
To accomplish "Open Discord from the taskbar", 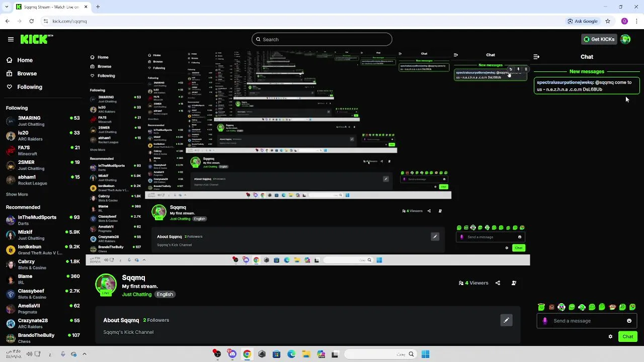I will click(232, 354).
